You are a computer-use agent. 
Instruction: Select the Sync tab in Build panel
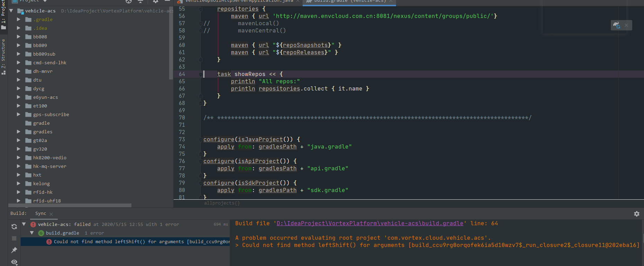click(x=40, y=213)
